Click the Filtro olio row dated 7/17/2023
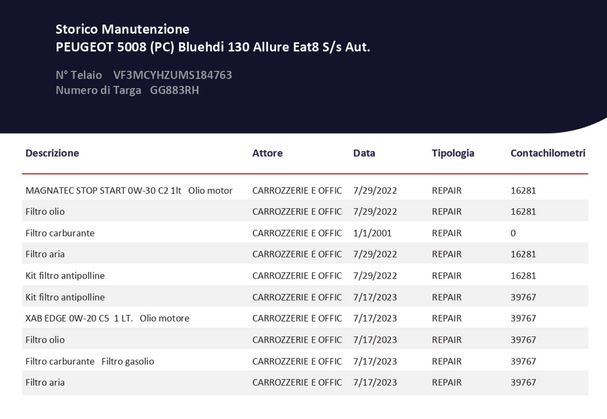The width and height of the screenshot is (607, 419). (305, 340)
